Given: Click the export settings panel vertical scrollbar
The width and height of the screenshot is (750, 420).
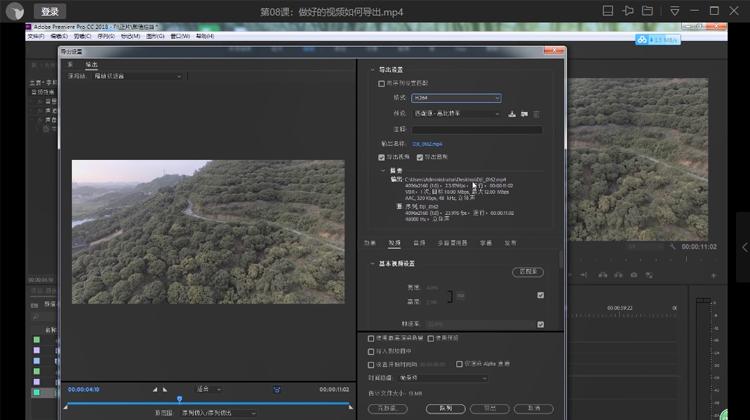Looking at the screenshot, I should pos(562,259).
